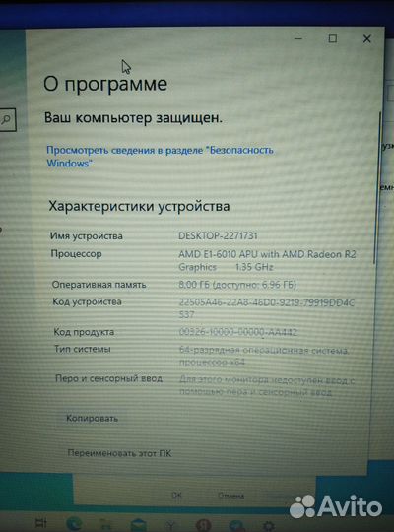This screenshot has height=532, width=394.
Task: Launch Yandex Browser Y icon on taskbar
Action: [171, 526]
